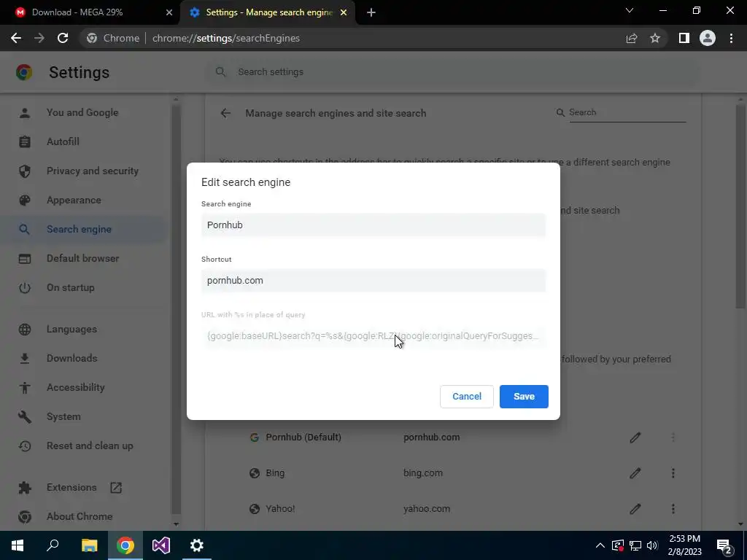Open the profile avatar icon
Viewport: 747px width, 560px height.
click(708, 38)
